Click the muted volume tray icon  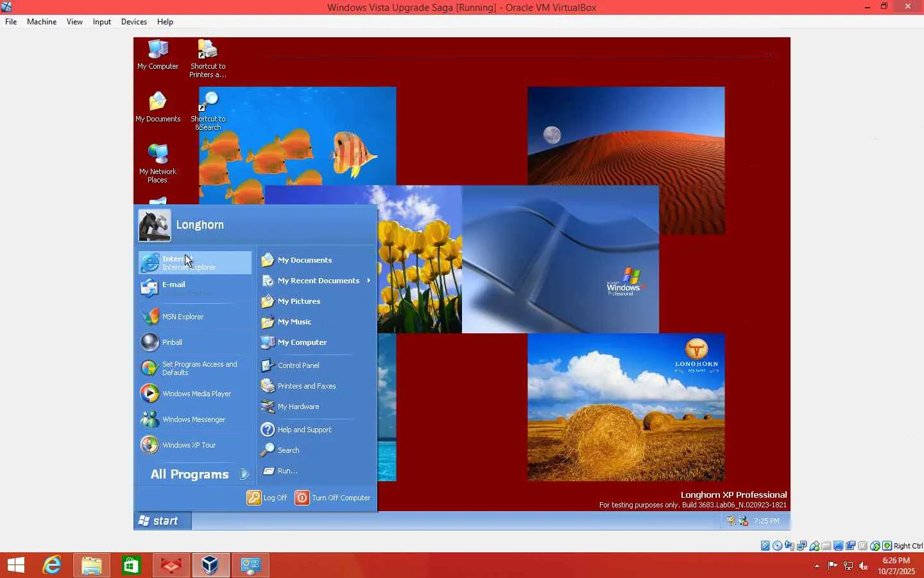tap(864, 566)
